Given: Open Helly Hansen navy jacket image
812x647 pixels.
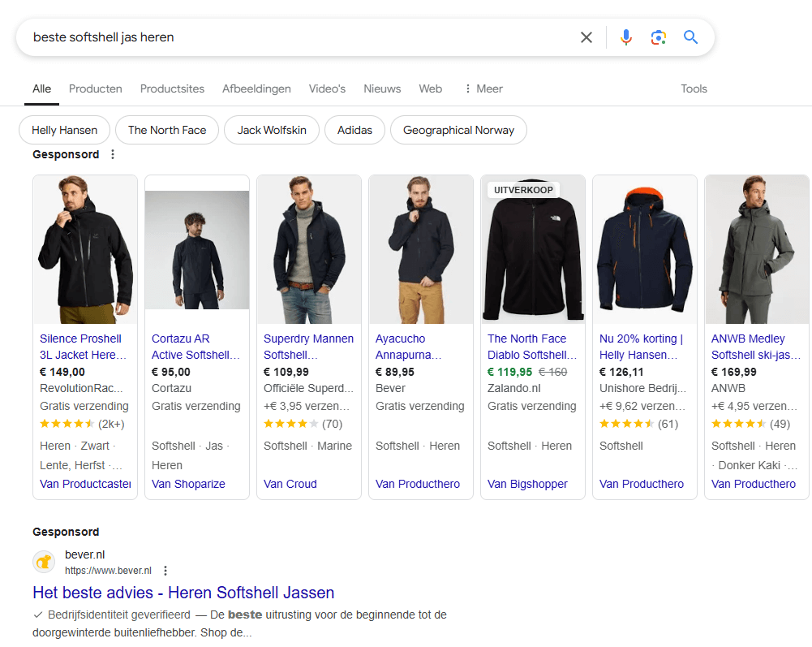Looking at the screenshot, I should [x=645, y=250].
